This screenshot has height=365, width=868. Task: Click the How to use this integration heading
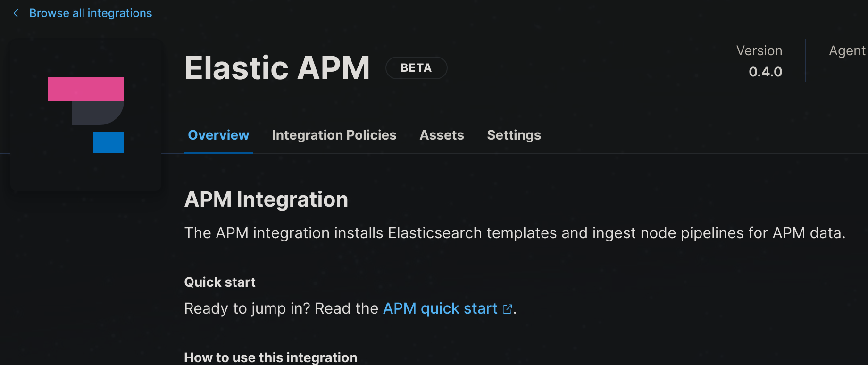tap(270, 357)
